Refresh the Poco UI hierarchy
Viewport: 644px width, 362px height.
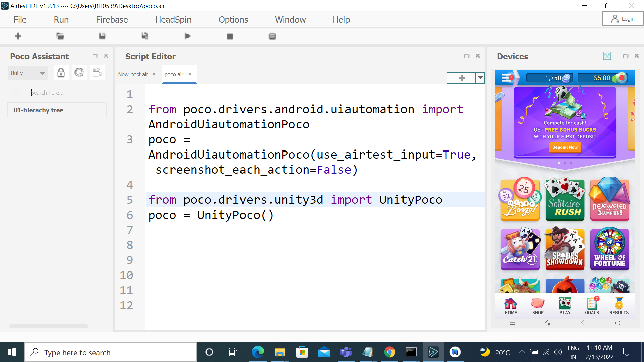79,73
